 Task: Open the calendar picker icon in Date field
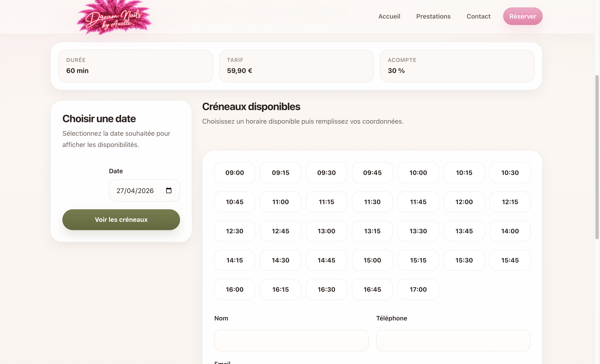pyautogui.click(x=169, y=191)
